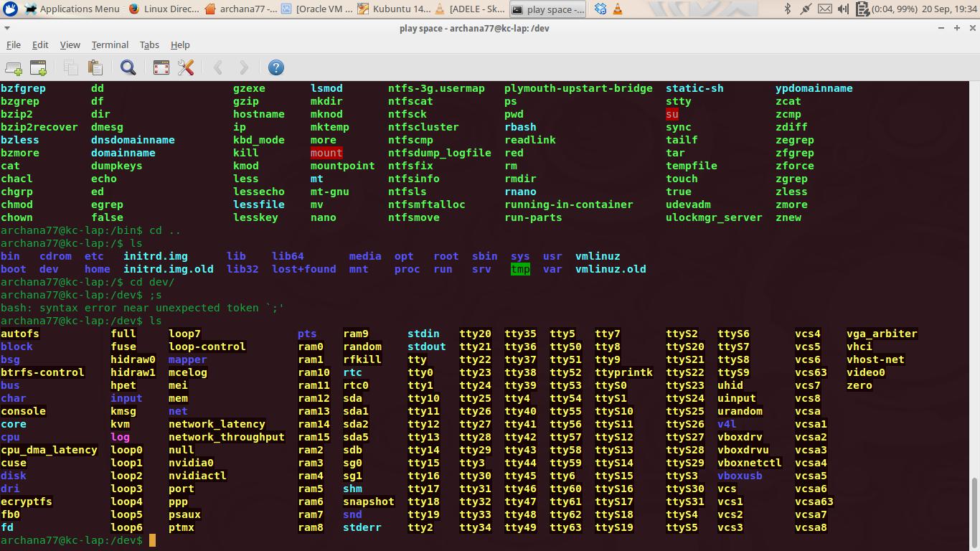The image size is (980, 551).
Task: Click the 'ntfs-3g.usermap' entry
Action: tap(436, 88)
